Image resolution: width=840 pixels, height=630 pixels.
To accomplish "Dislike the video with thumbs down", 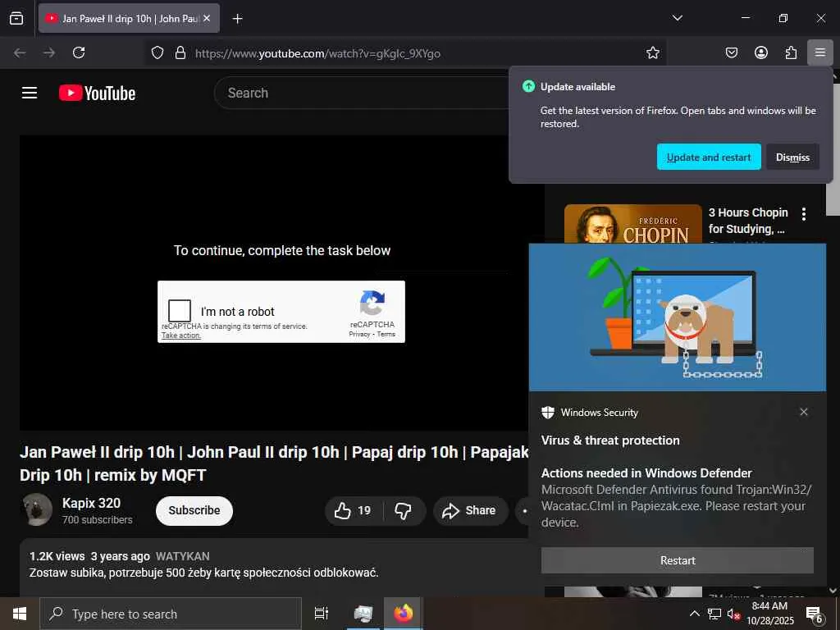I will (x=404, y=510).
